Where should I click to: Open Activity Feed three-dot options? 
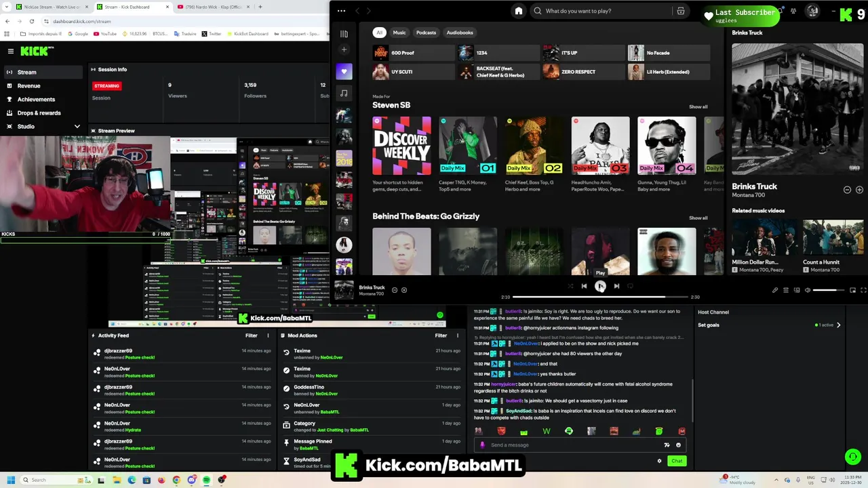pyautogui.click(x=268, y=335)
